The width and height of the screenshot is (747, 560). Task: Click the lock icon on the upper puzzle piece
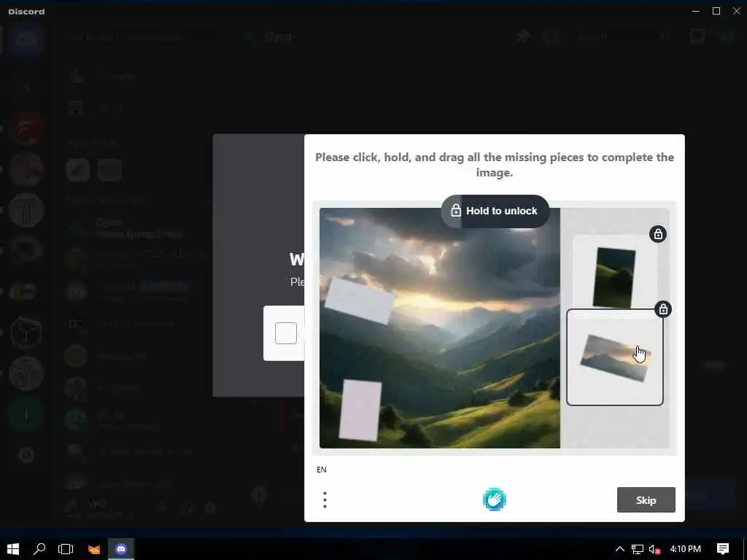[658, 234]
